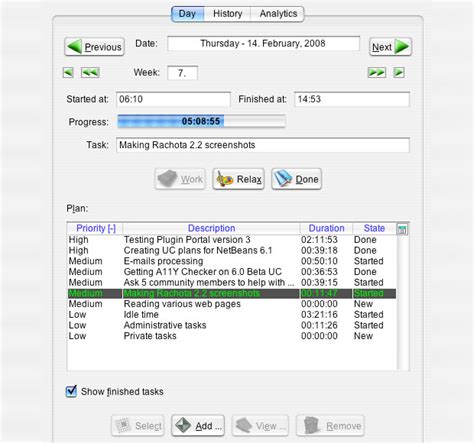This screenshot has width=474, height=443.
Task: Switch to the History tab
Action: (x=227, y=14)
